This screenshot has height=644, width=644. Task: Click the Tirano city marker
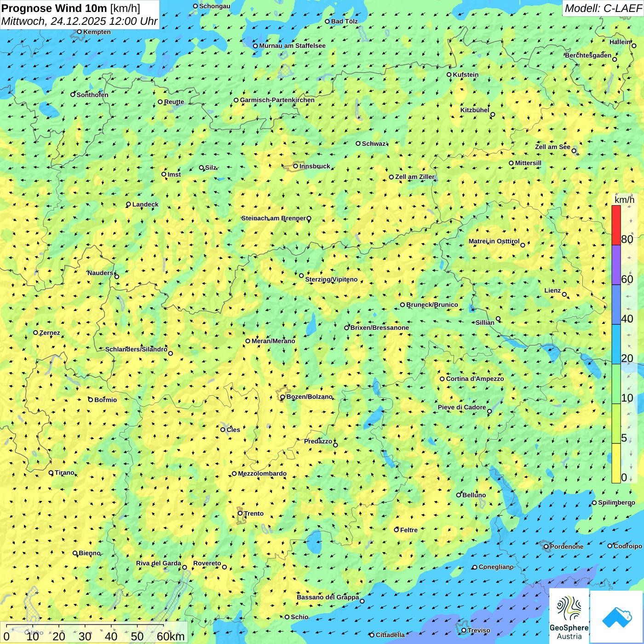point(51,472)
